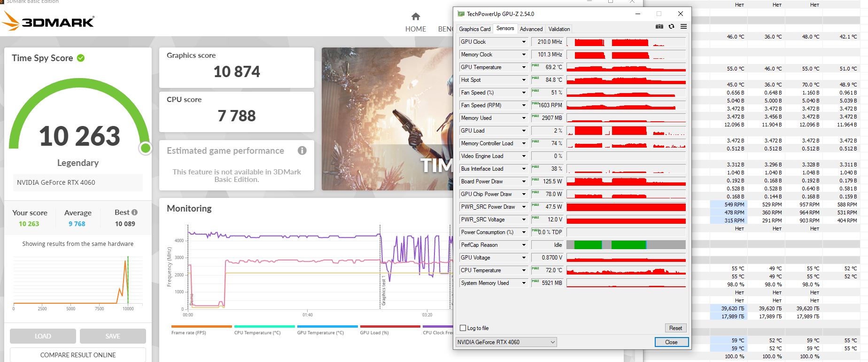868x362 pixels.
Task: Click the GPU Temperature (°C) legend swatch
Action: 327,326
